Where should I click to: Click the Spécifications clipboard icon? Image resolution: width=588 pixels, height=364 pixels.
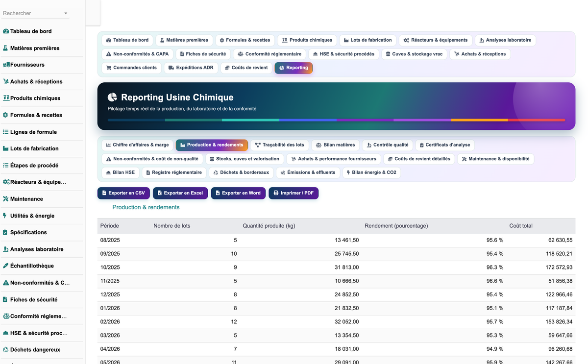click(5, 232)
